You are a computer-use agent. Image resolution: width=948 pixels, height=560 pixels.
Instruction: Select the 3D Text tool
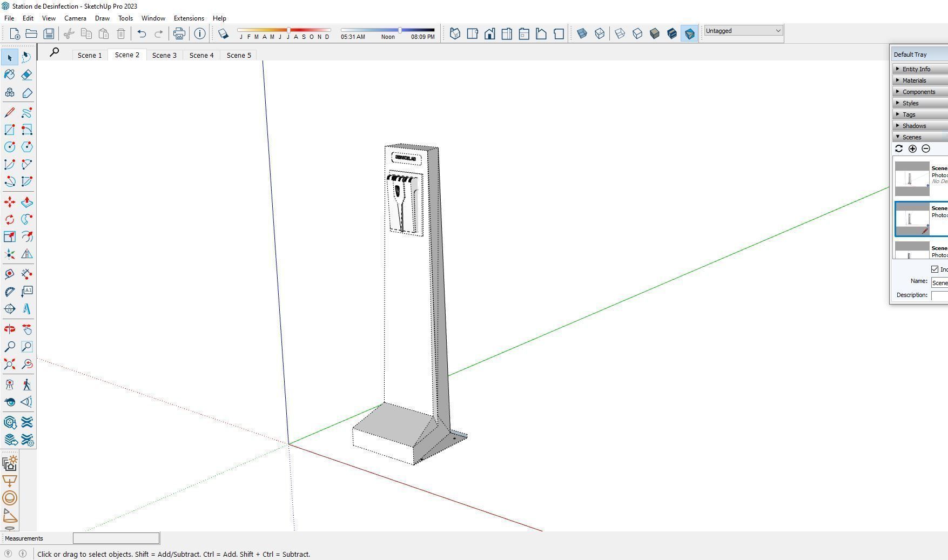27,309
